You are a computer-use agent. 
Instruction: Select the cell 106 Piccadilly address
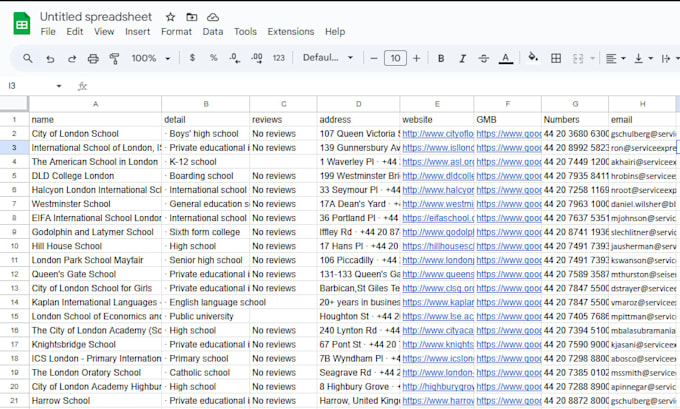coord(358,260)
